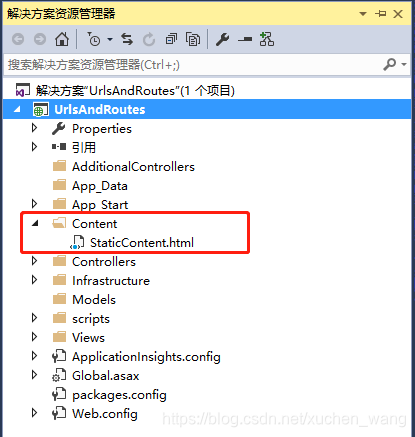Image resolution: width=415 pixels, height=437 pixels.
Task: Select the Controllers folder name
Action: (x=104, y=261)
